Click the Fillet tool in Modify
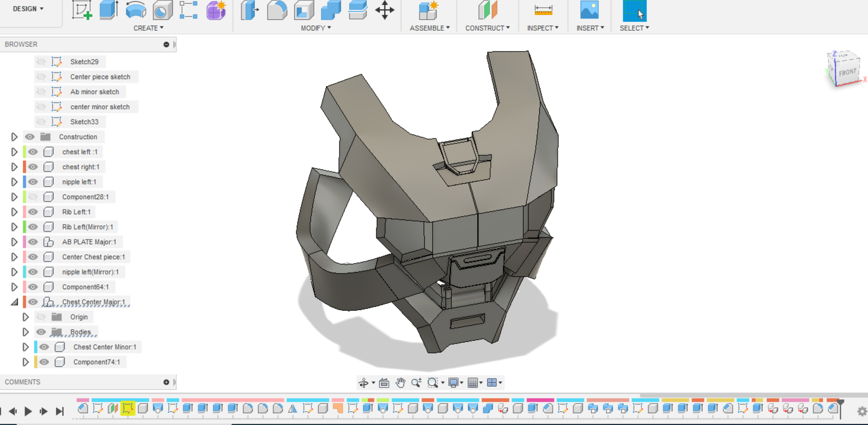Image resolution: width=868 pixels, height=425 pixels. [x=277, y=10]
